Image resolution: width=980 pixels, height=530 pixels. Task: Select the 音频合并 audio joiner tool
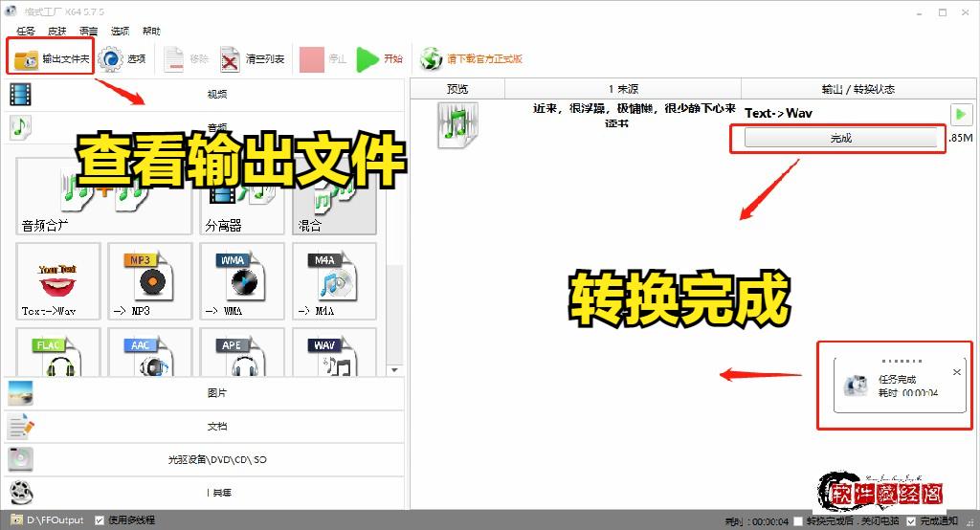[x=103, y=195]
